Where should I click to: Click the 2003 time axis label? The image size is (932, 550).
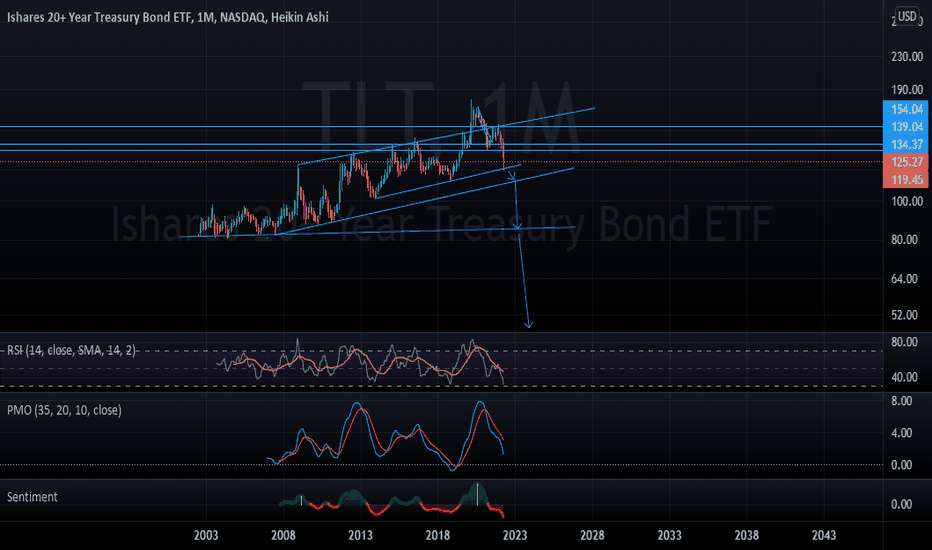pos(206,535)
